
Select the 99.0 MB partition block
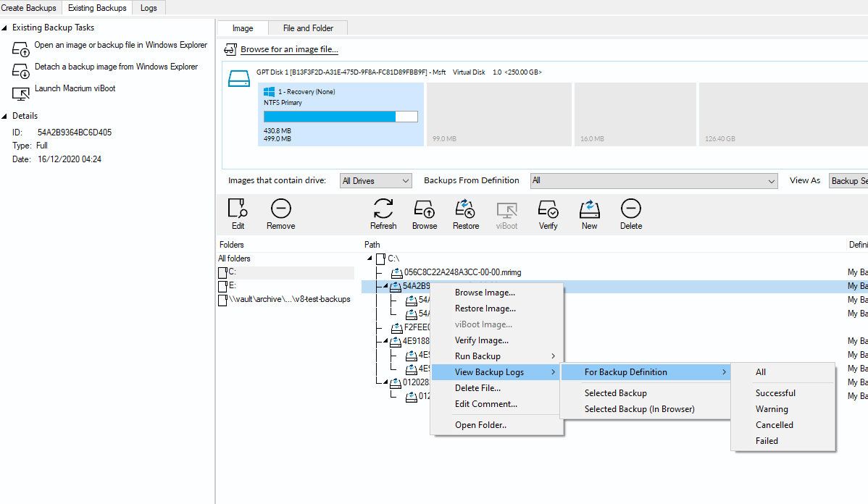point(498,114)
